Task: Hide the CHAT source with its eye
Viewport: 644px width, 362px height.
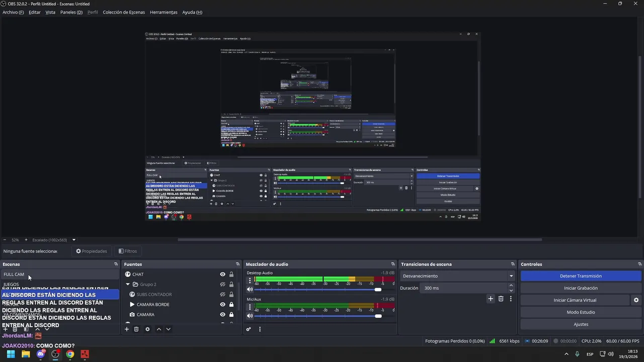Action: [x=222, y=275]
